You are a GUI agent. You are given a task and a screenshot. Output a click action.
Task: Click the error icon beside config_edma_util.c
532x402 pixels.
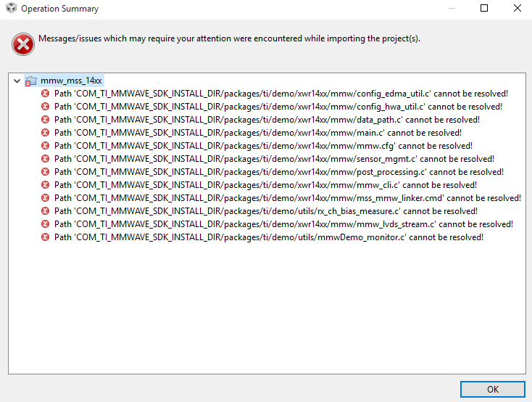[46, 94]
